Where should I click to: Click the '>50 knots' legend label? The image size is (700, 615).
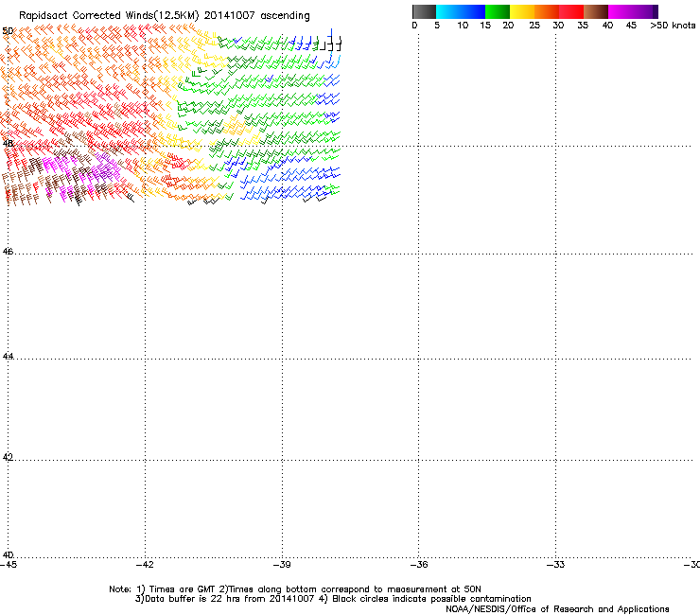(673, 26)
